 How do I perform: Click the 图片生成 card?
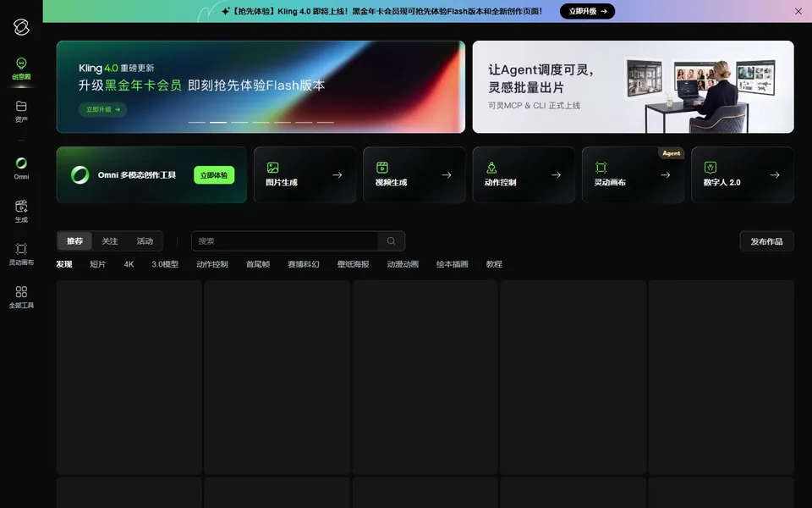[x=305, y=175]
